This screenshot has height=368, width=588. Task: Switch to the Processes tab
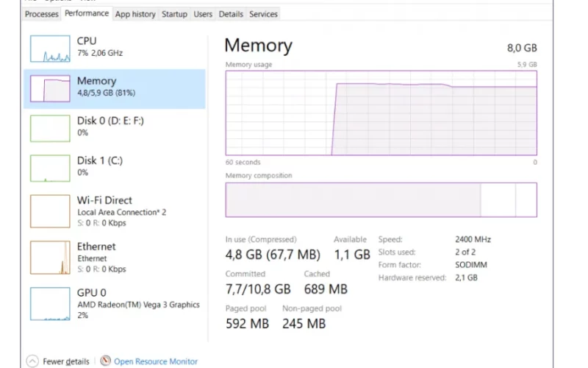[41, 14]
